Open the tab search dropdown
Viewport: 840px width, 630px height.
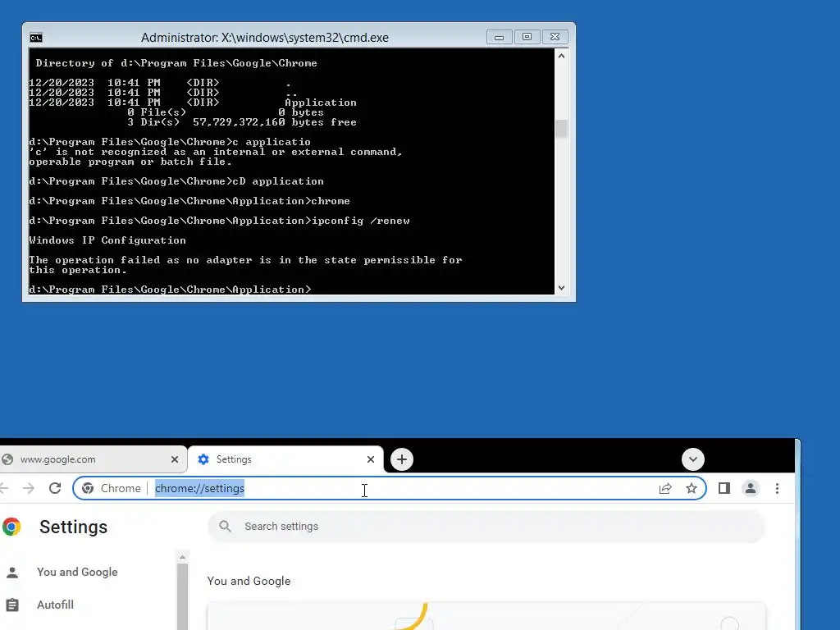[692, 459]
